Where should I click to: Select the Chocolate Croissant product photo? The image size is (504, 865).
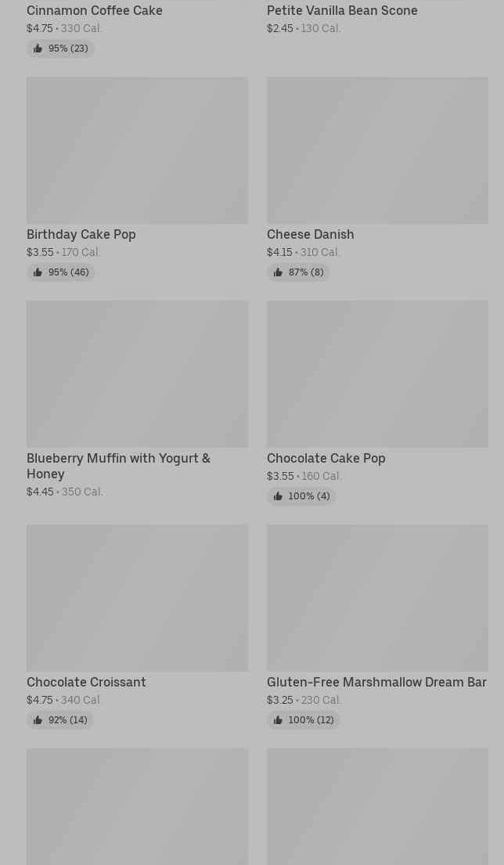pyautogui.click(x=137, y=598)
